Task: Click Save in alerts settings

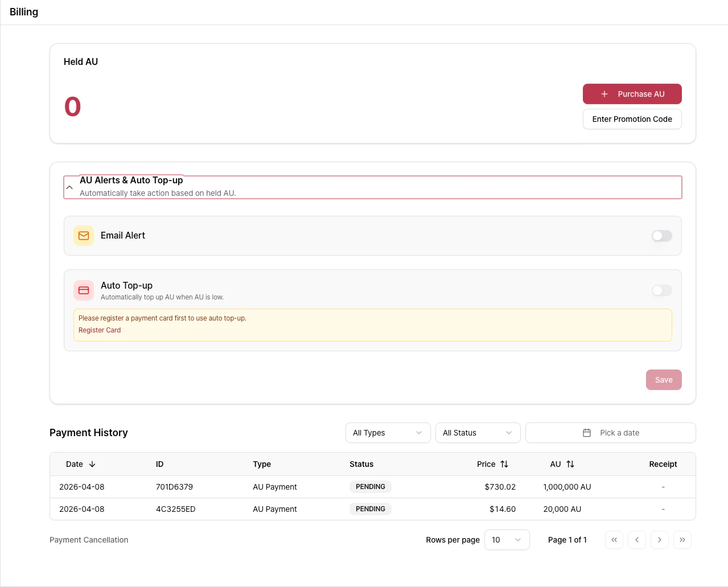Action: pyautogui.click(x=664, y=380)
